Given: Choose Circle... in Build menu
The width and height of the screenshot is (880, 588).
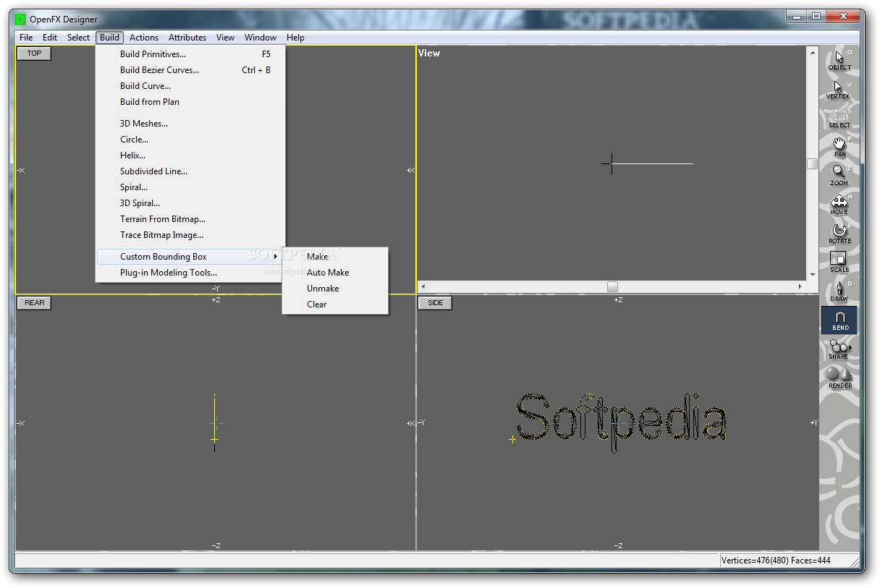Looking at the screenshot, I should click(x=191, y=140).
